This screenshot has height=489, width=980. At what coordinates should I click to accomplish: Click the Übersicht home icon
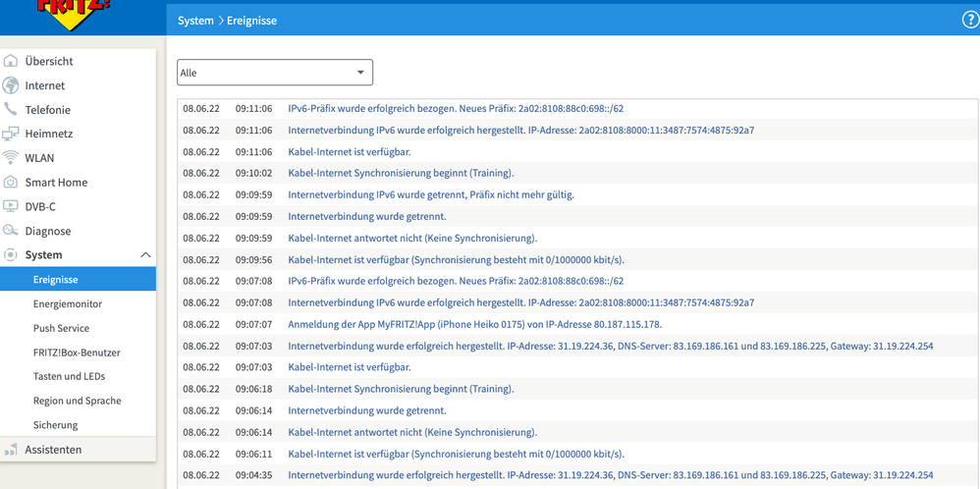[x=11, y=61]
